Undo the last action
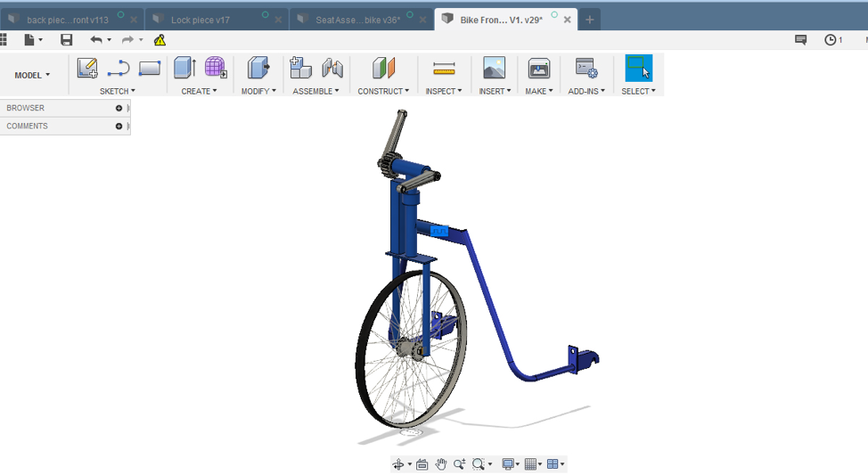Image resolution: width=868 pixels, height=475 pixels. coord(96,40)
